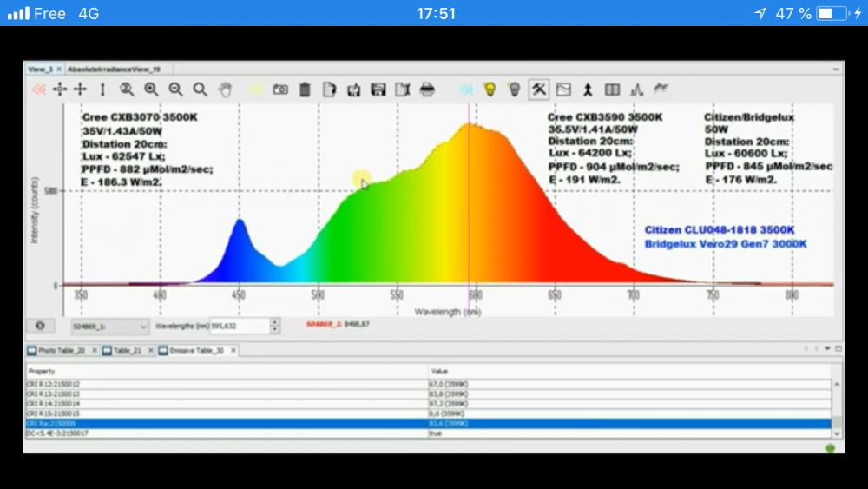Click the zoom in magnifier icon
The image size is (868, 489).
coord(151,89)
